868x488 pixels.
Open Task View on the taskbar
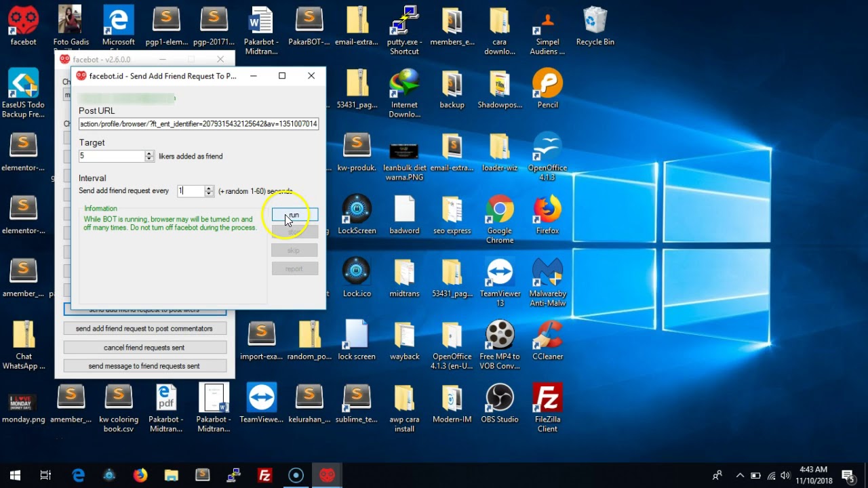45,475
